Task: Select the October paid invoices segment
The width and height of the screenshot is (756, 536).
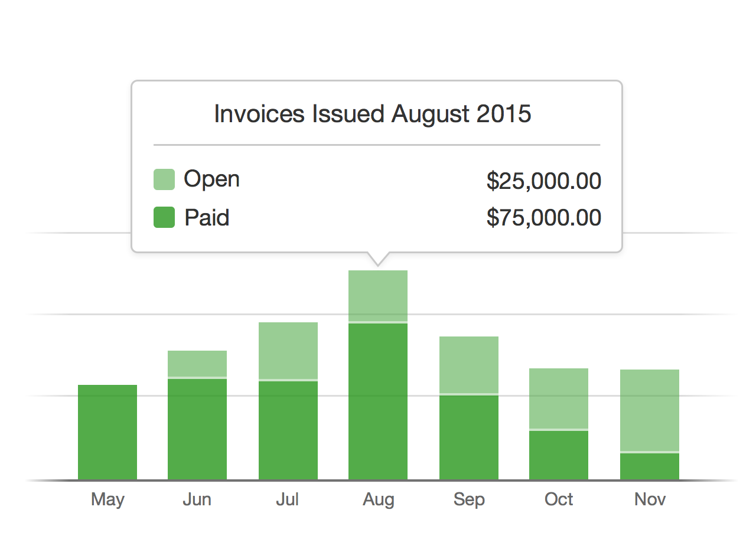Action: pyautogui.click(x=559, y=455)
